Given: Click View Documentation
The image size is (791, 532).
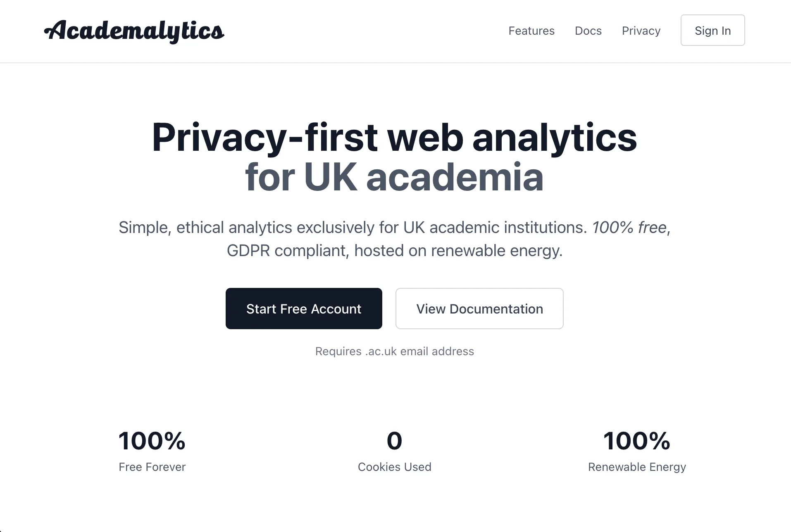Looking at the screenshot, I should (479, 309).
